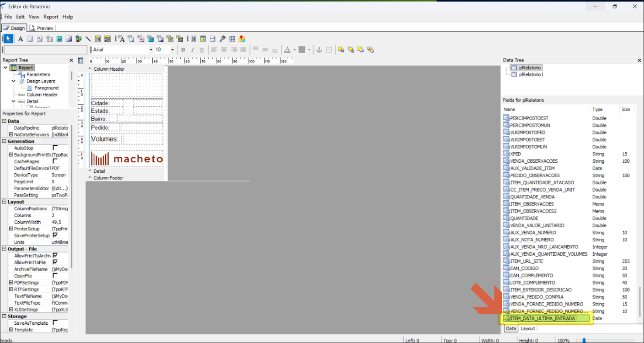Expand the PrinterSetup property
Image resolution: width=644 pixels, height=343 pixels.
(x=11, y=229)
